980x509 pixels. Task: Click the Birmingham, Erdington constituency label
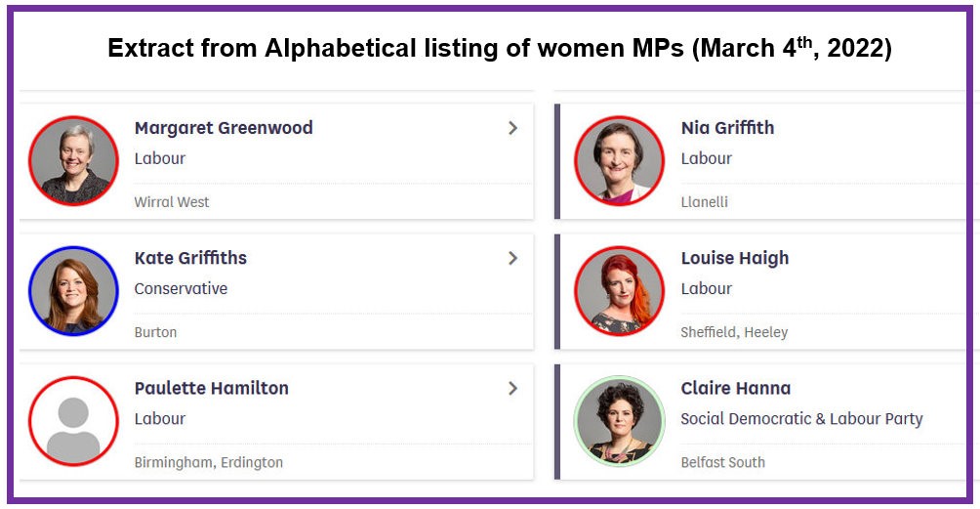[x=209, y=462]
